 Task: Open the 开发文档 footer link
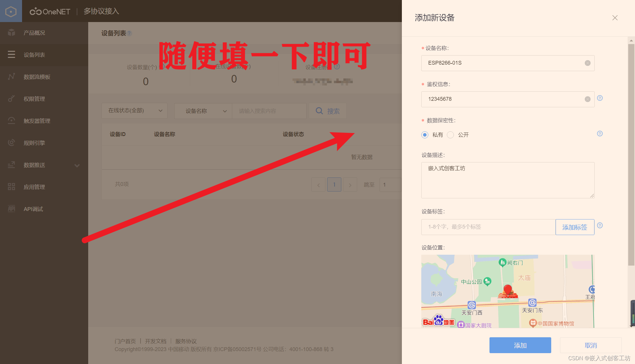(x=156, y=341)
